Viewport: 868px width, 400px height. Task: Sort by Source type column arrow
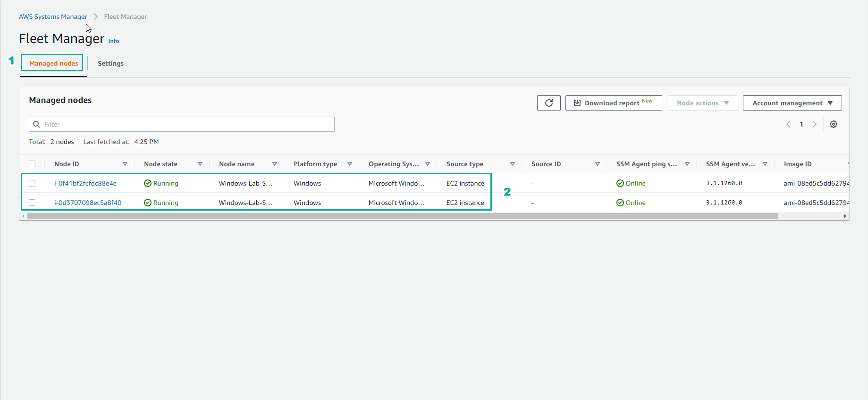tap(513, 164)
